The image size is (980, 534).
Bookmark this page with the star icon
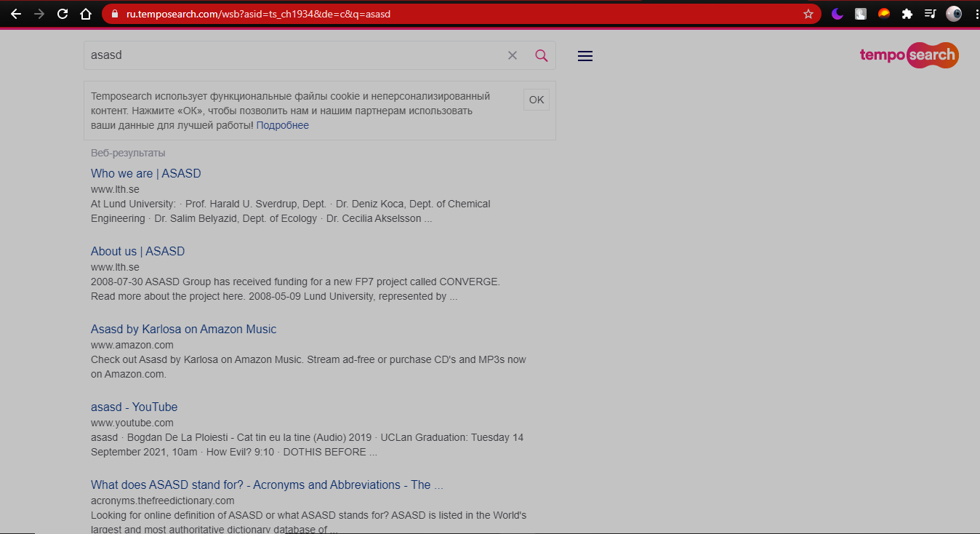(x=808, y=14)
